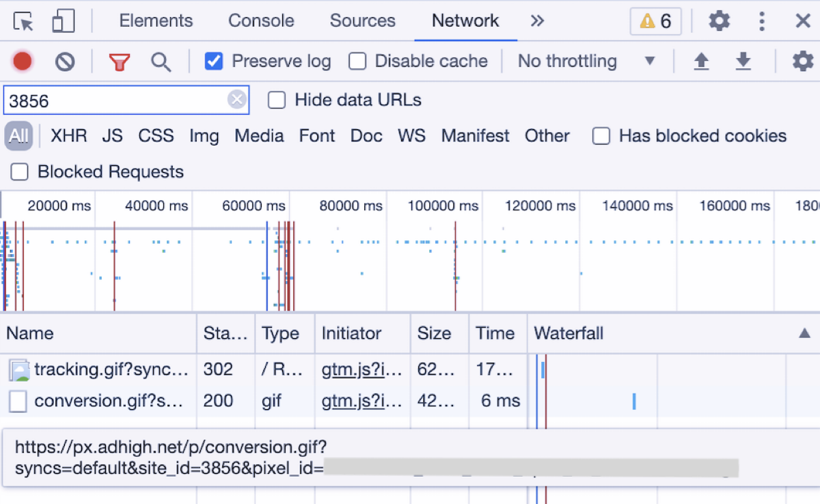Toggle the device toolbar icon
820x504 pixels.
(63, 21)
